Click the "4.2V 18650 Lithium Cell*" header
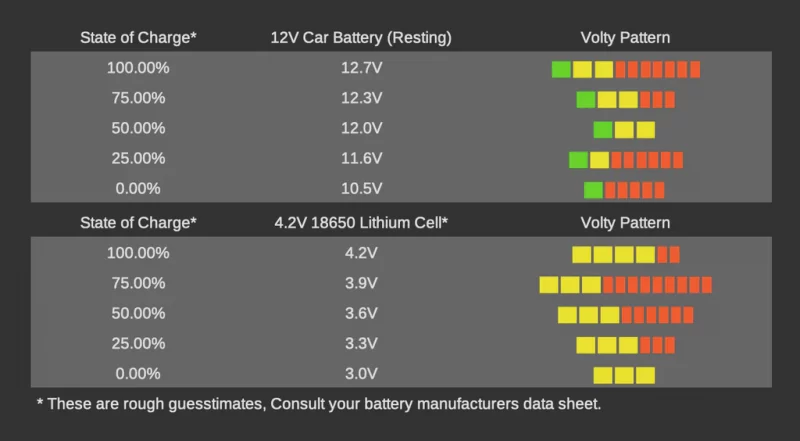 pos(361,223)
